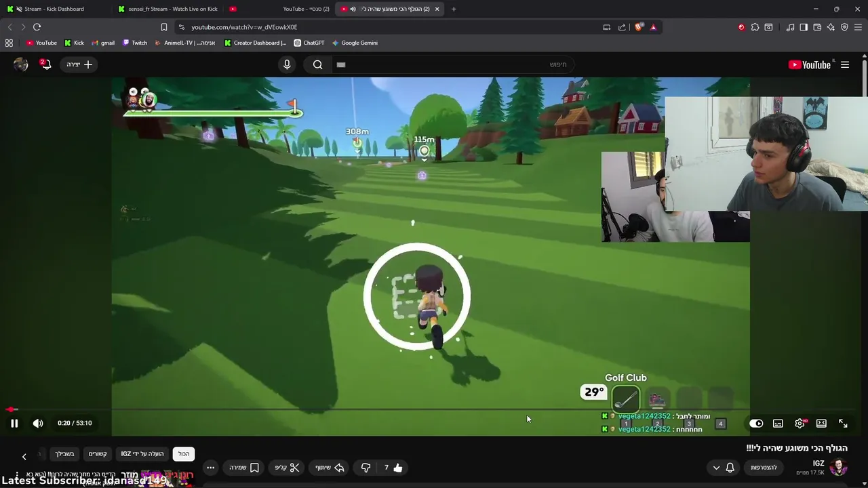
Task: Reload the current page
Action: point(37,27)
